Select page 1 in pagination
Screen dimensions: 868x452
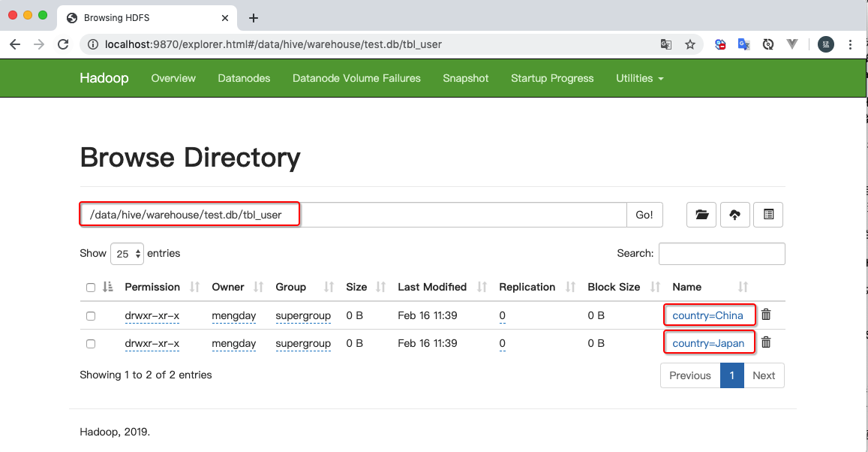point(731,375)
